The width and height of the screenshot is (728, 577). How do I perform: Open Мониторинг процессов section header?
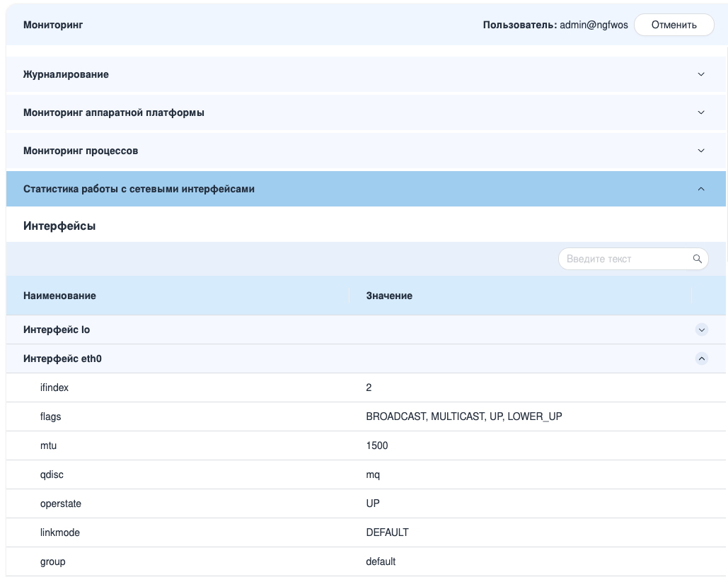click(366, 151)
